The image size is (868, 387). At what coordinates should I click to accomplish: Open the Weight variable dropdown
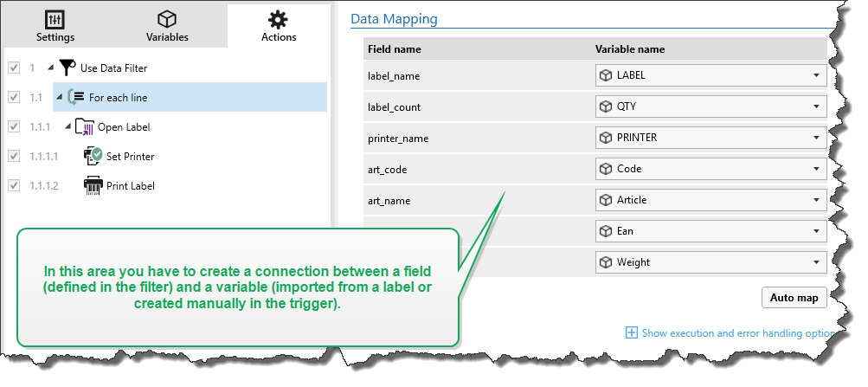pos(815,262)
